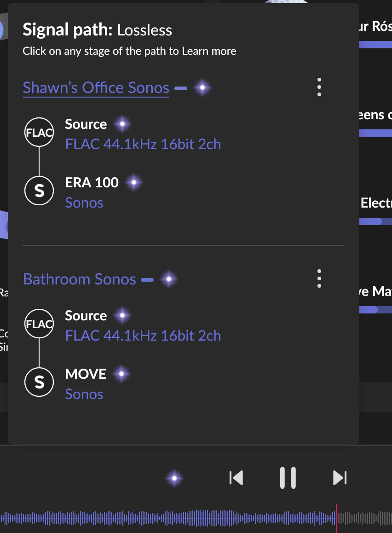Pause the current track
Image resolution: width=392 pixels, height=533 pixels.
click(288, 478)
